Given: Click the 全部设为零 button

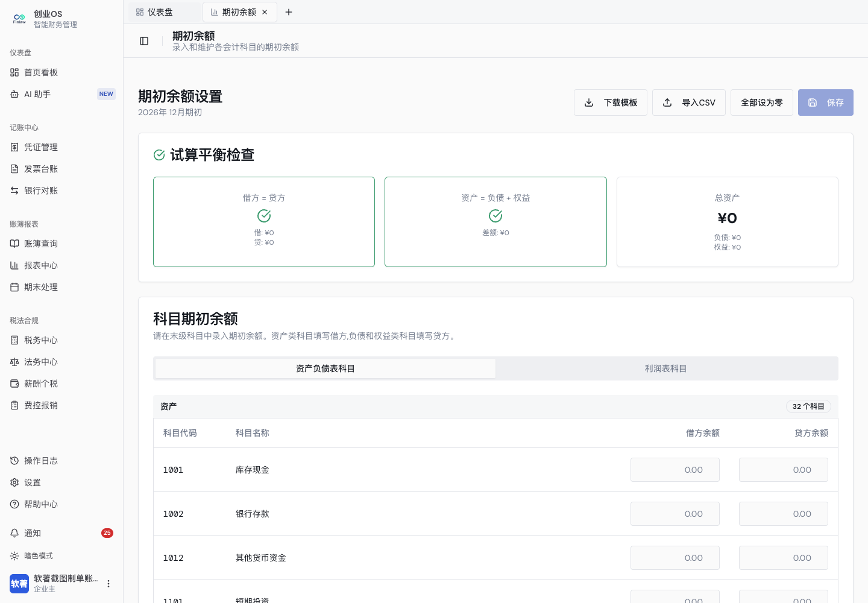Looking at the screenshot, I should point(762,103).
